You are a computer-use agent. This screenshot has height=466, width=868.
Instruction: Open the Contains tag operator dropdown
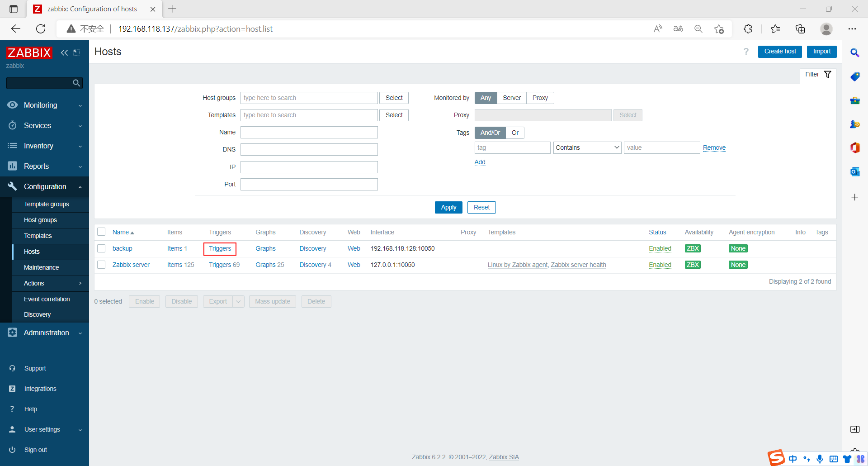(x=587, y=147)
